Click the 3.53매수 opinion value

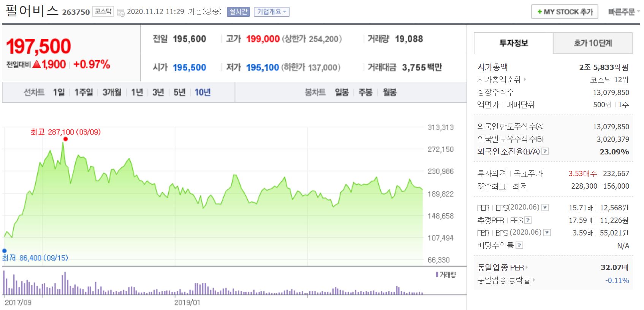(582, 173)
